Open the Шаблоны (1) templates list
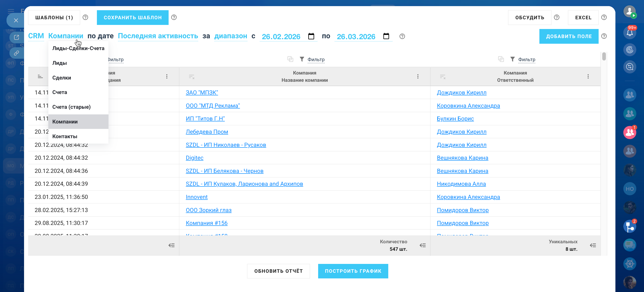The width and height of the screenshot is (644, 292). point(54,17)
